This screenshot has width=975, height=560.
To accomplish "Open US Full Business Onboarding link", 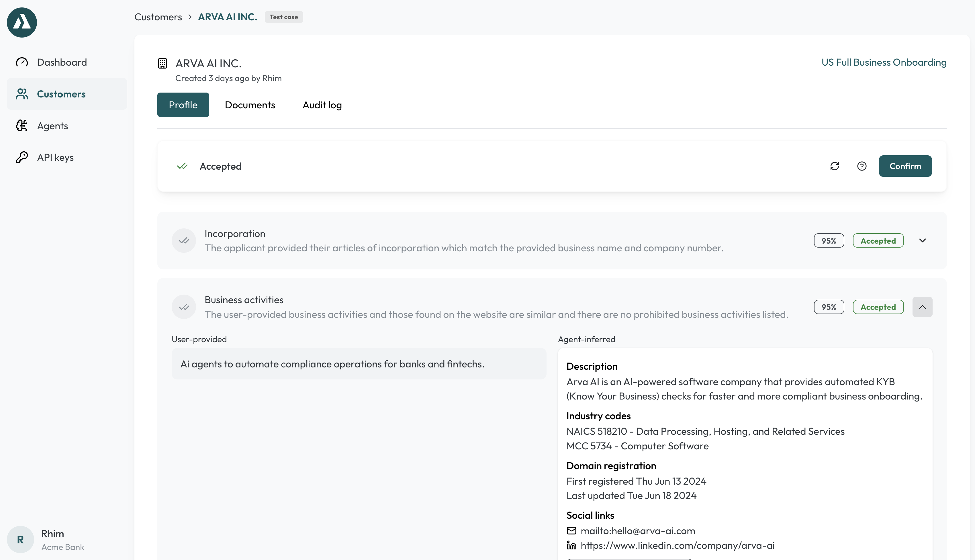I will tap(884, 62).
